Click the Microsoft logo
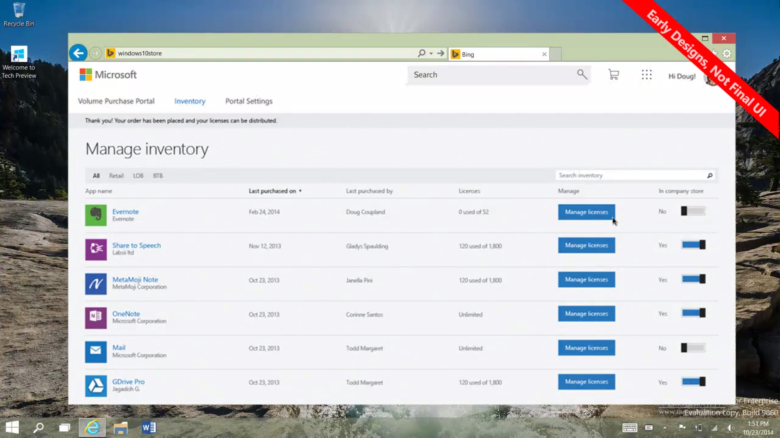The height and width of the screenshot is (438, 780). tap(108, 75)
